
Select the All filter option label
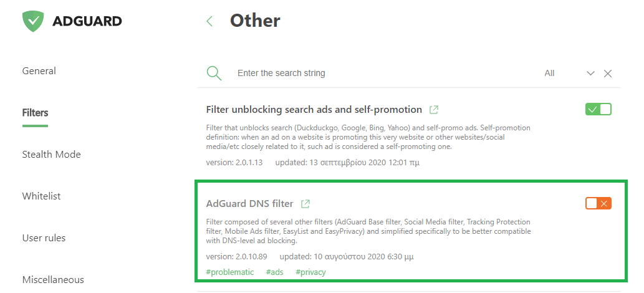click(549, 73)
